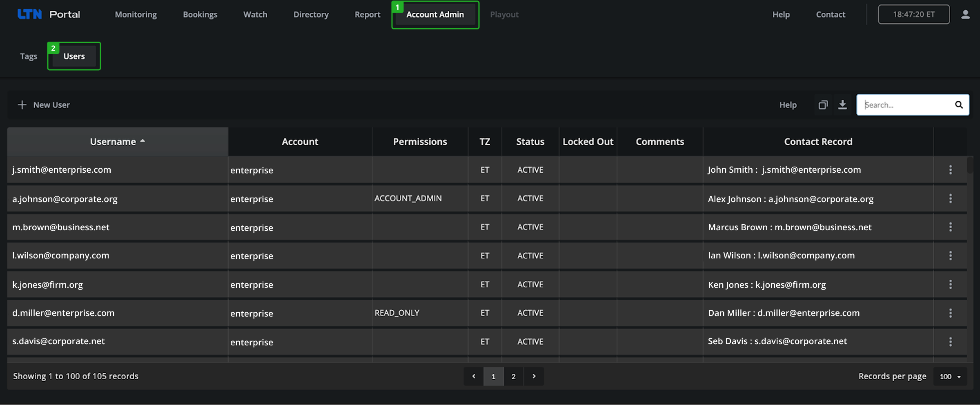Screen dimensions: 980x405
Task: Go to page 2 of users
Action: tap(514, 376)
